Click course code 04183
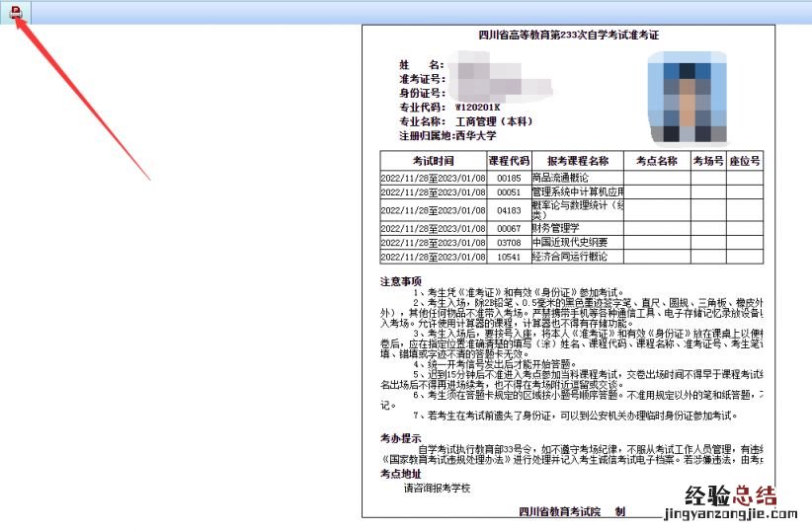812x532 pixels. click(509, 210)
